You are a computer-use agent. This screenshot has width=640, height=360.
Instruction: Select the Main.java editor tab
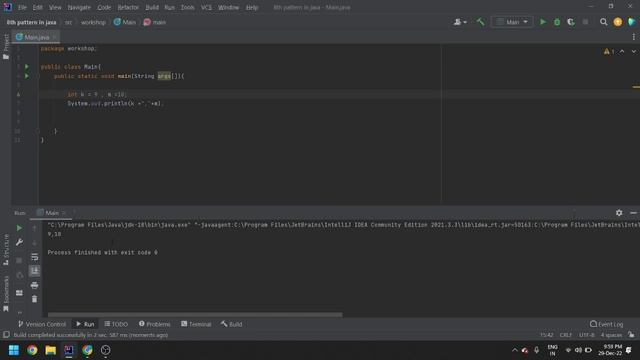coord(36,37)
